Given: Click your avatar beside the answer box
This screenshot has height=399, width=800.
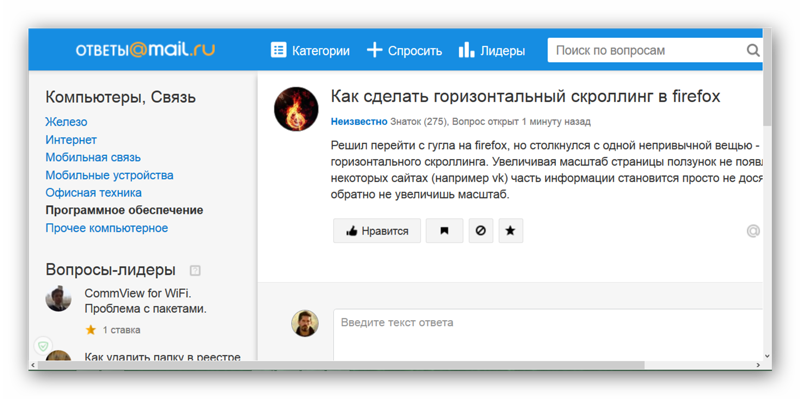Looking at the screenshot, I should click(x=305, y=323).
